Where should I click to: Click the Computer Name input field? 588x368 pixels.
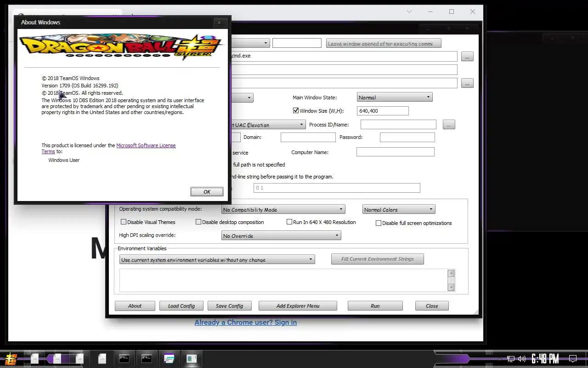point(395,152)
